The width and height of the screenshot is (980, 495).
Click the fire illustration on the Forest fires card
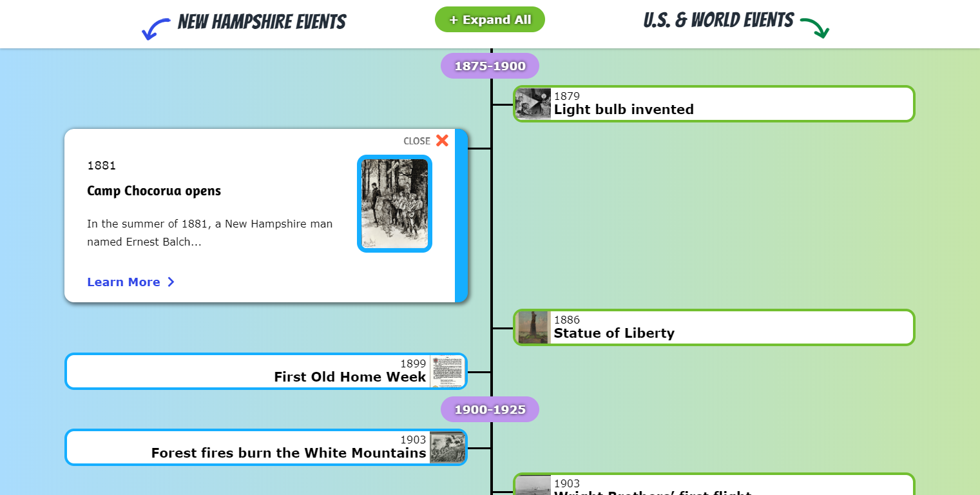pos(448,447)
